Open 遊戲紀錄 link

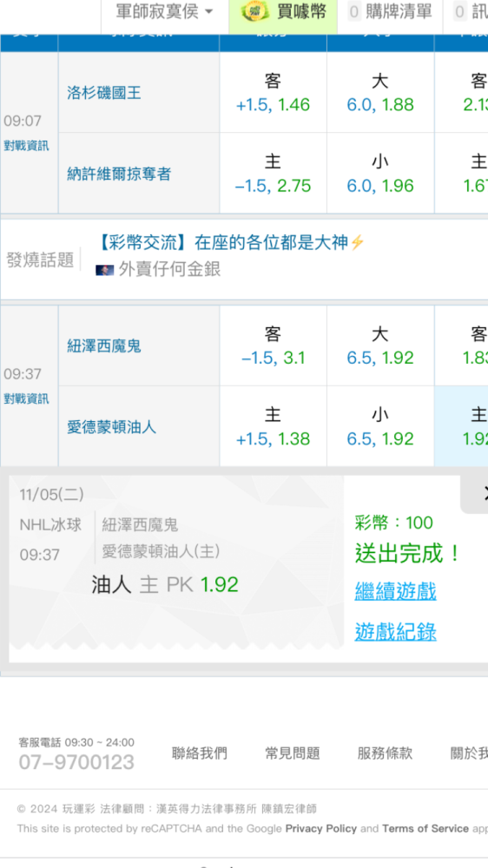pos(395,631)
